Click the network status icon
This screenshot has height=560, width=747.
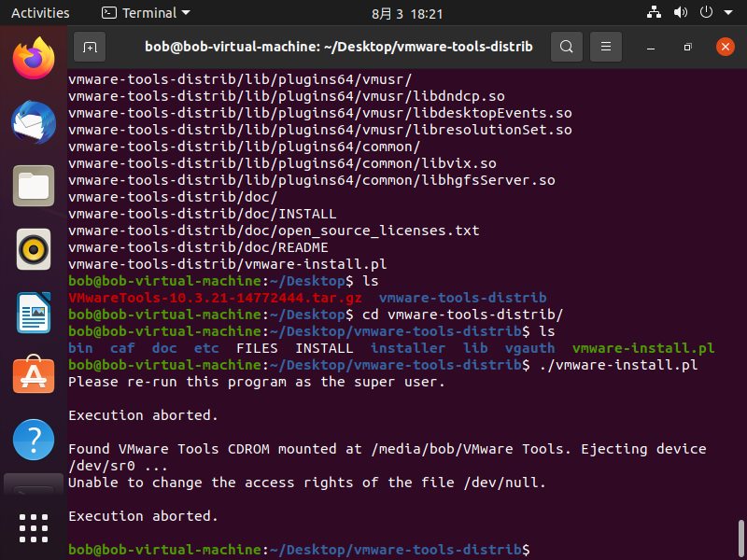point(654,13)
